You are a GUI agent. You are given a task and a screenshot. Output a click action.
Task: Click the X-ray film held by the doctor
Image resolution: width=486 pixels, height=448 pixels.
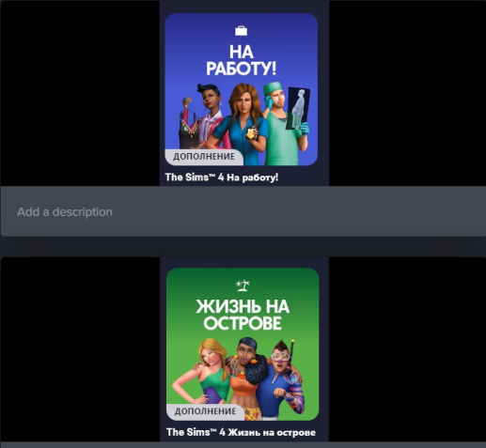298,108
